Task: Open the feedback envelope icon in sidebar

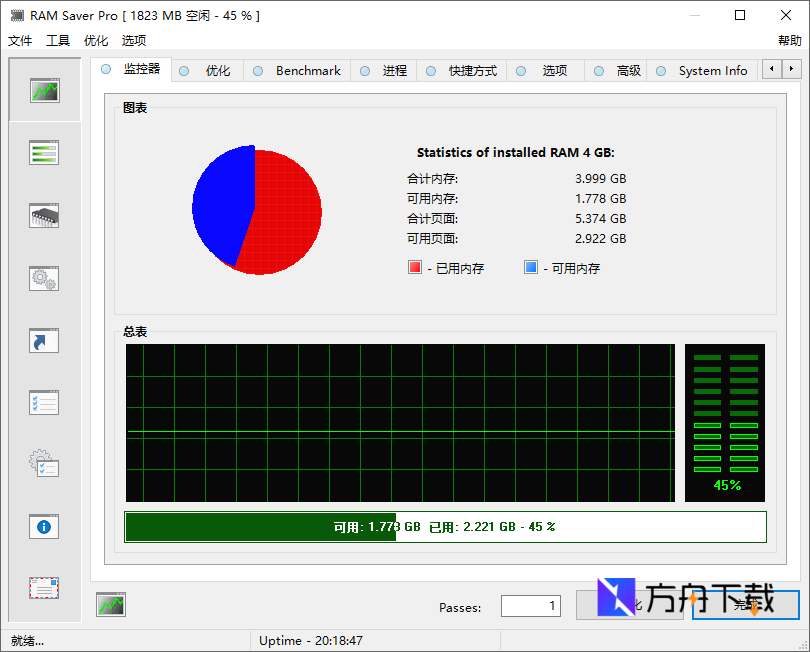Action: point(44,589)
